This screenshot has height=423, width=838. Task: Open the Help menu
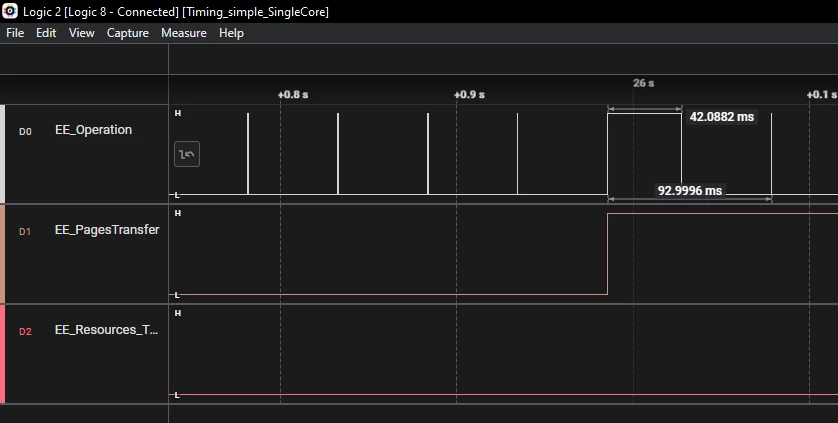click(231, 33)
